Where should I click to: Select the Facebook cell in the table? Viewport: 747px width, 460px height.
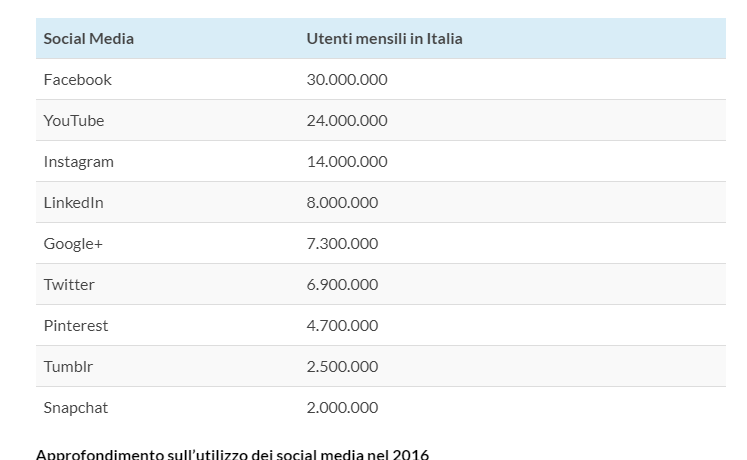pos(78,80)
